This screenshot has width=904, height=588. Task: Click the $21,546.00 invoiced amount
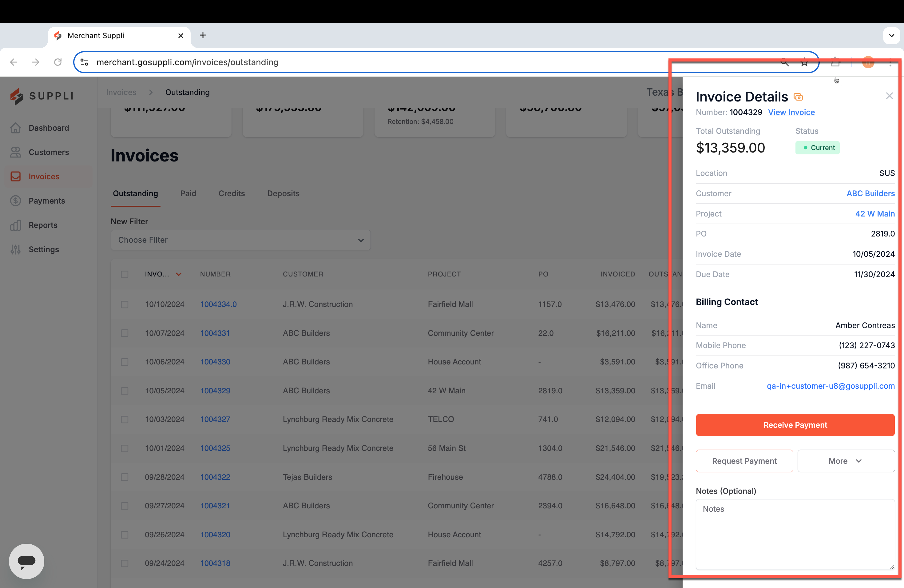pyautogui.click(x=615, y=448)
